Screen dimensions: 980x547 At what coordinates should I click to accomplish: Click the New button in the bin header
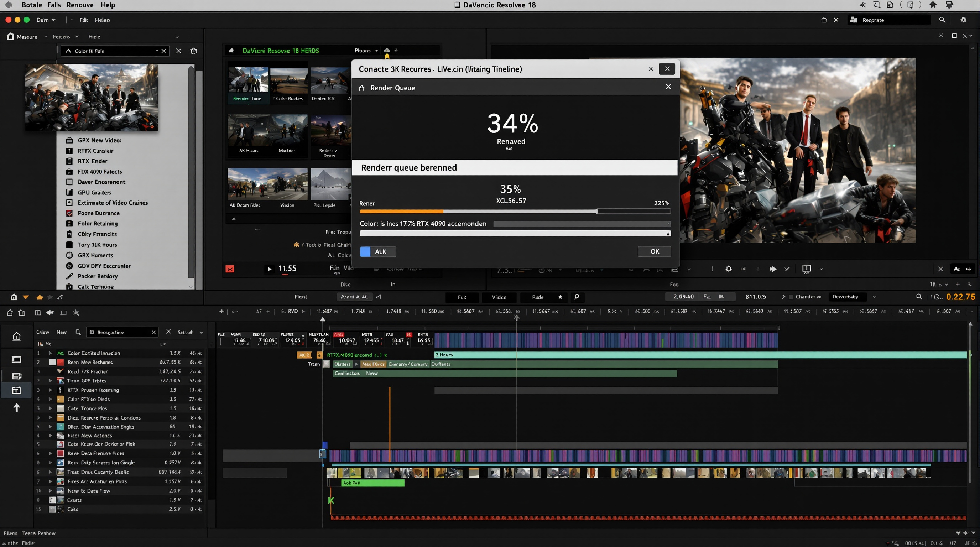point(61,332)
